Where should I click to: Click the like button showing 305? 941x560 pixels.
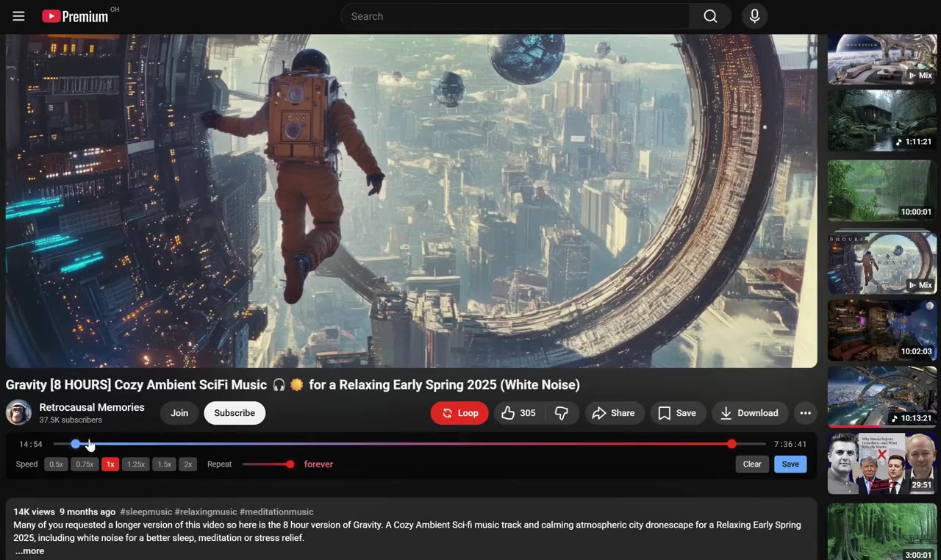pos(518,412)
